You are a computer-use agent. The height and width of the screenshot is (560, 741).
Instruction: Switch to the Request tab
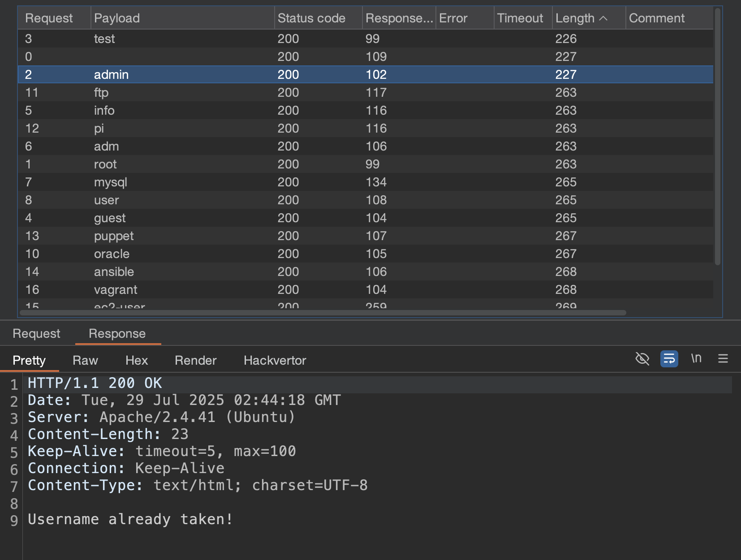[36, 333]
